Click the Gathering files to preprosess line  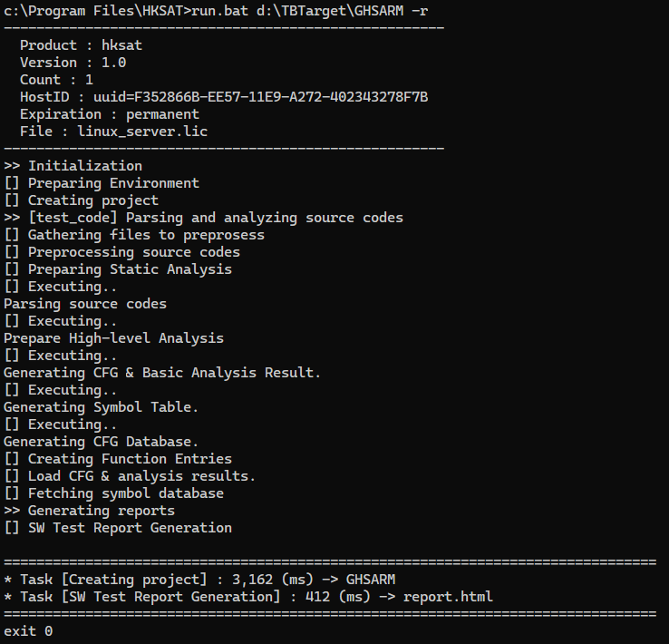pyautogui.click(x=134, y=235)
